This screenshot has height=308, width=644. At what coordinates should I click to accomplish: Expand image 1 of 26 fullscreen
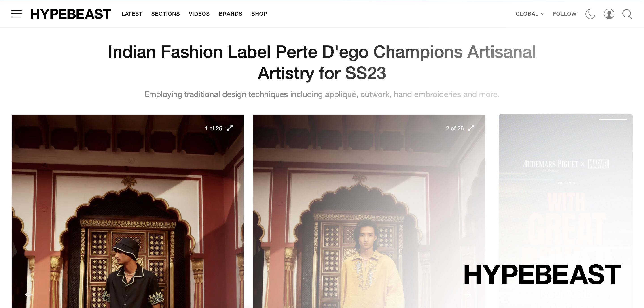(229, 128)
